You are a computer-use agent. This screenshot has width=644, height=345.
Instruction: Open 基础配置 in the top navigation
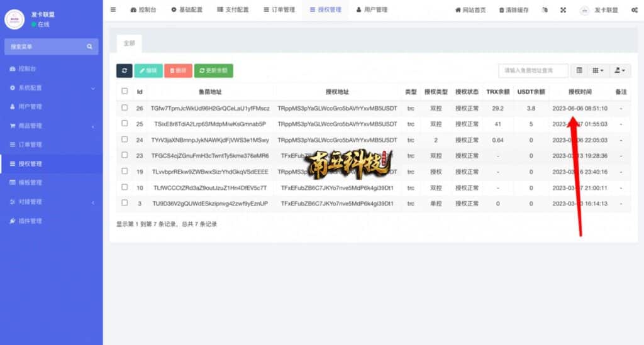click(187, 10)
